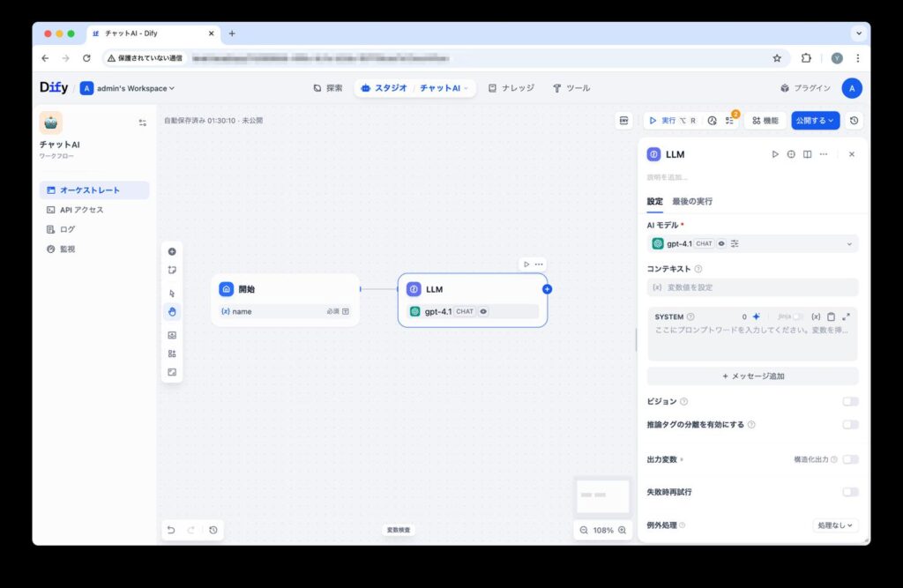Select the hand (pan) tool in canvas toolbar
903x588 pixels.
coord(172,310)
